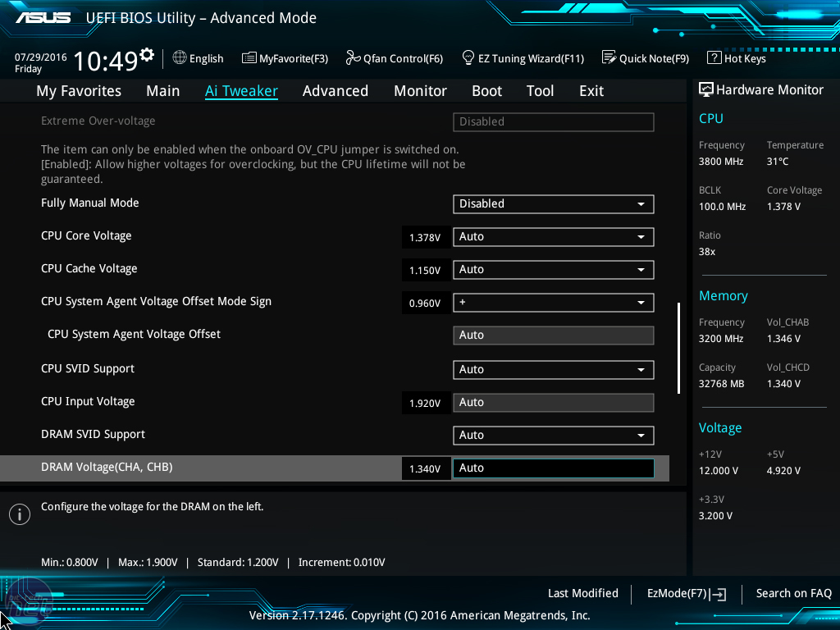
Task: Click the globe language icon
Action: (180, 57)
